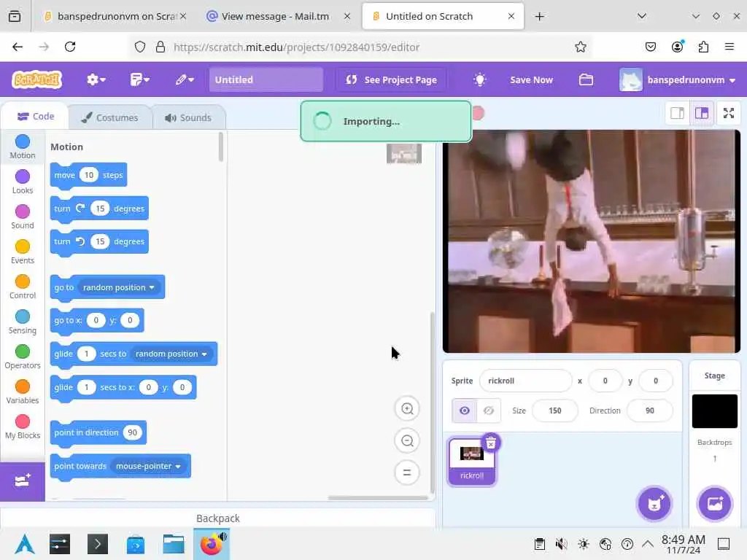Open the Tutorials lightbulb icon
The width and height of the screenshot is (747, 560).
click(479, 79)
